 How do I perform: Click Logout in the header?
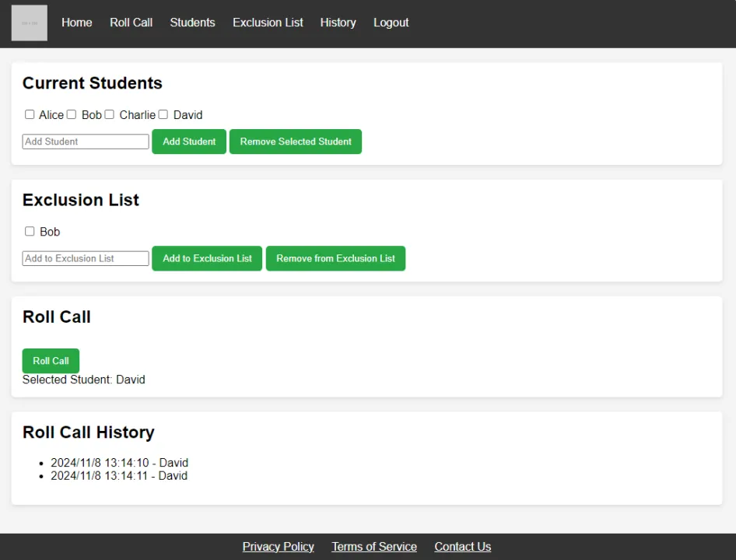(x=391, y=23)
